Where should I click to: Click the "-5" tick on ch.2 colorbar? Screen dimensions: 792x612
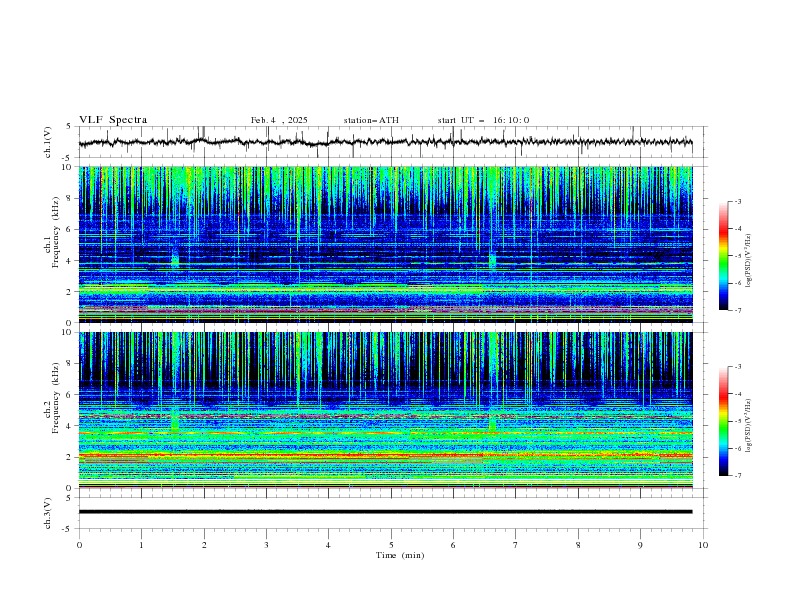click(x=737, y=421)
